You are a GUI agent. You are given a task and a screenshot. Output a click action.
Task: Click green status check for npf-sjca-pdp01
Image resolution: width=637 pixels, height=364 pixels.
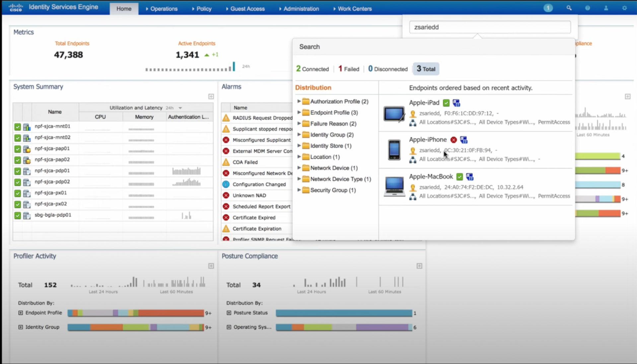click(x=18, y=171)
